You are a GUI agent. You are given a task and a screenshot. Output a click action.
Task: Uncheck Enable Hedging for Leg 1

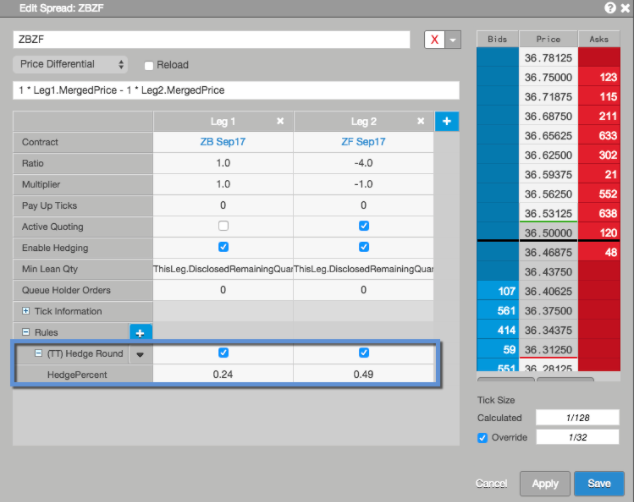pyautogui.click(x=223, y=247)
